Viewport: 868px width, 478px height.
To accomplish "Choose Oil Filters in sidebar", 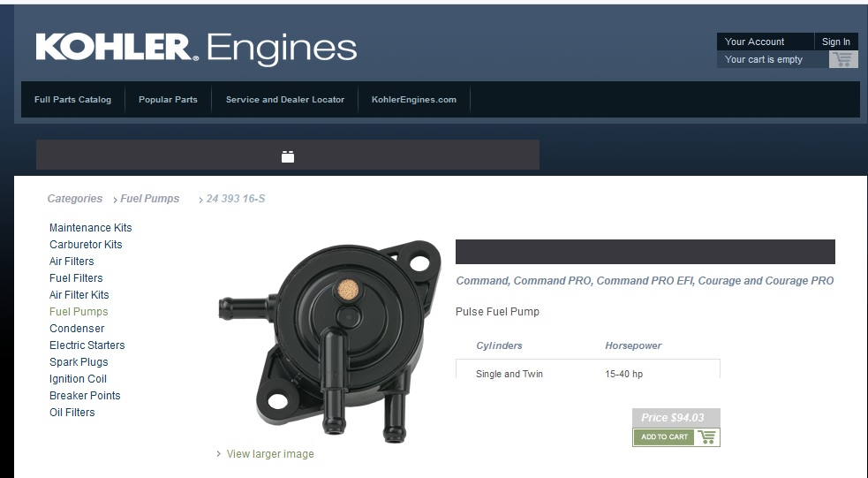I will click(x=72, y=412).
